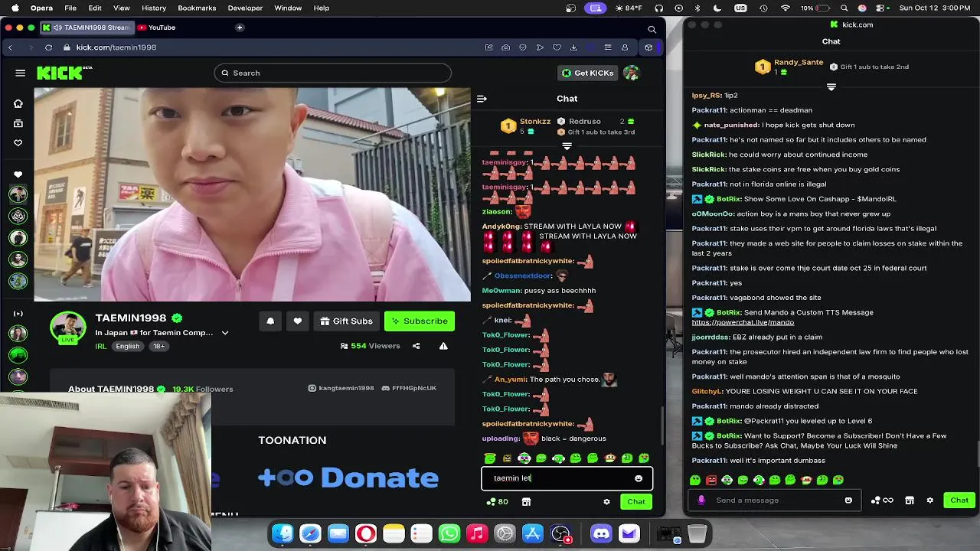980x551 pixels.
Task: Collapse chat using the arrow icon beside Chat
Action: coord(482,99)
